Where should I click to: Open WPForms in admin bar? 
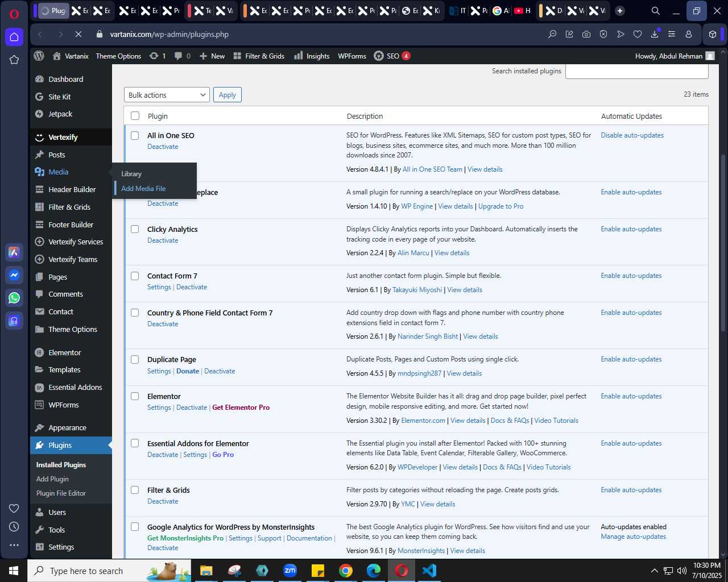(x=352, y=56)
